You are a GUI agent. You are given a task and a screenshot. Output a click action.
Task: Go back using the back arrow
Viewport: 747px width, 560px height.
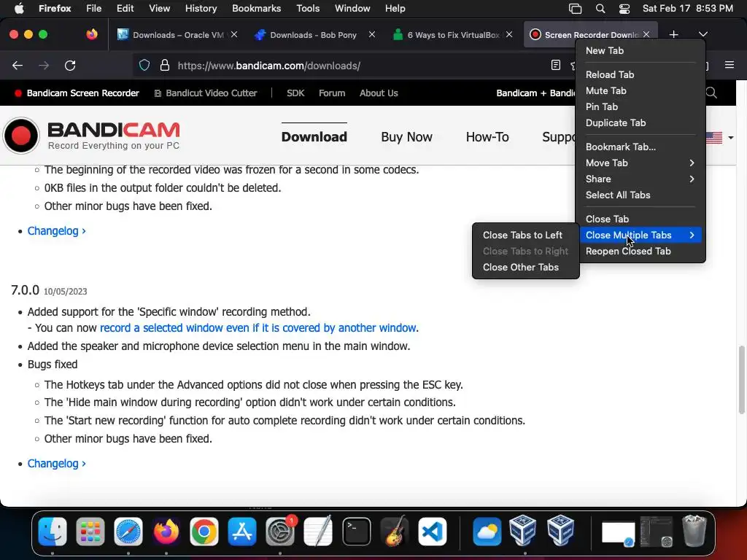tap(18, 66)
